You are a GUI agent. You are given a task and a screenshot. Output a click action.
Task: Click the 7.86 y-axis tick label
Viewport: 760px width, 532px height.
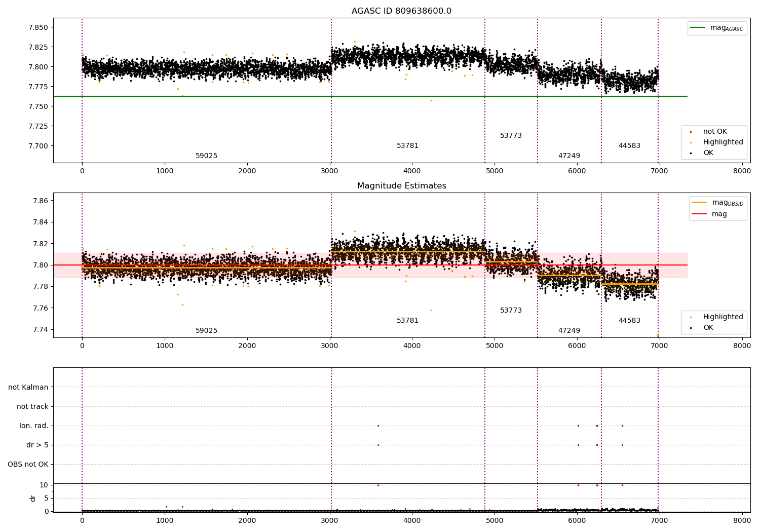click(x=40, y=201)
